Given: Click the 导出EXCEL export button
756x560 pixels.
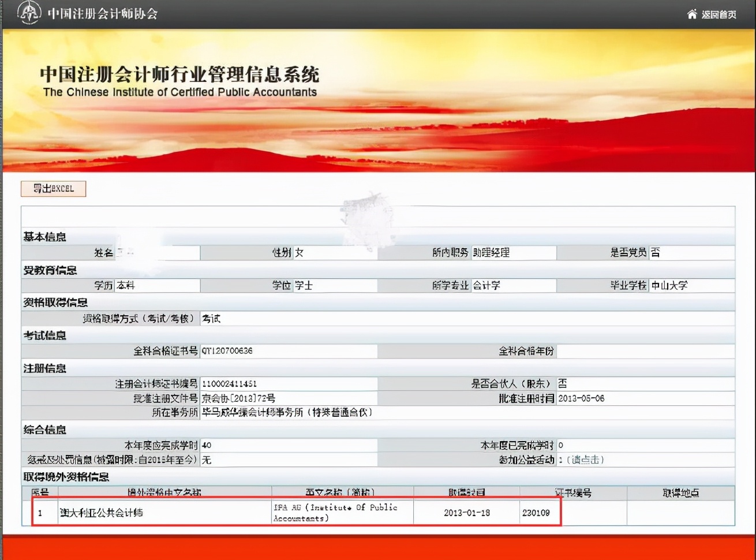Looking at the screenshot, I should point(53,189).
